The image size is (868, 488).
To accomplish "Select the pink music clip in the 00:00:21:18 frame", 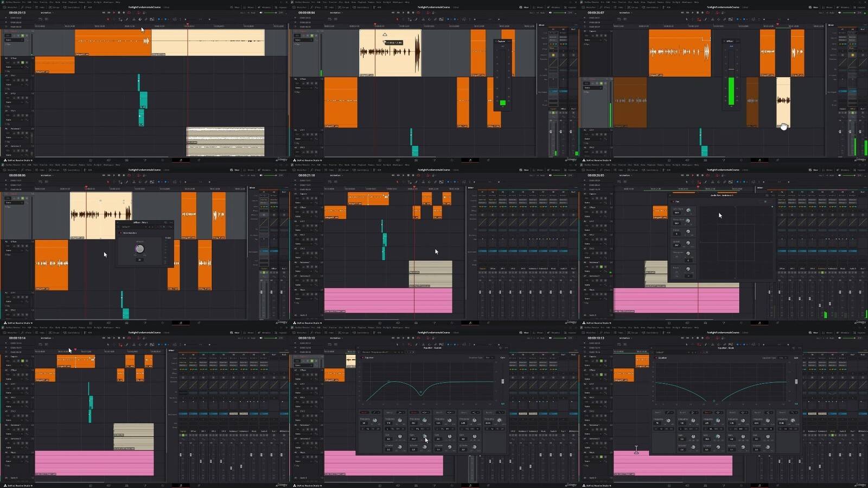I will (388, 301).
